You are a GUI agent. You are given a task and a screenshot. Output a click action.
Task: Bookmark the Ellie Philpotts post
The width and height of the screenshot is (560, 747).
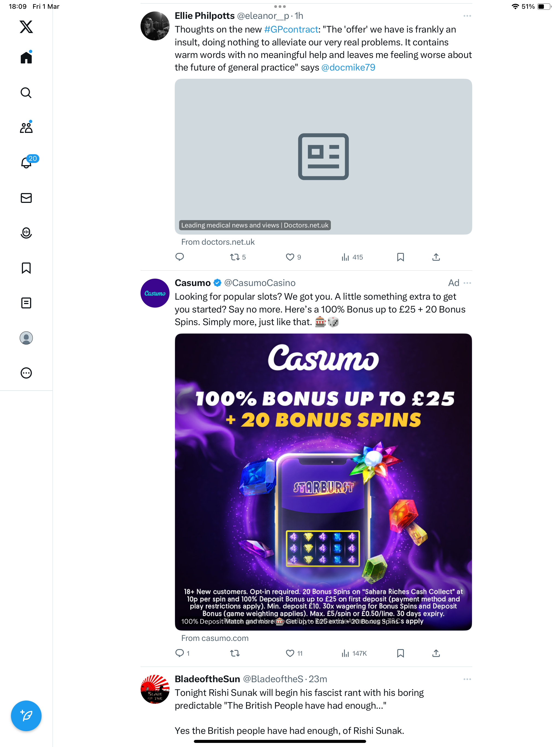coord(400,257)
